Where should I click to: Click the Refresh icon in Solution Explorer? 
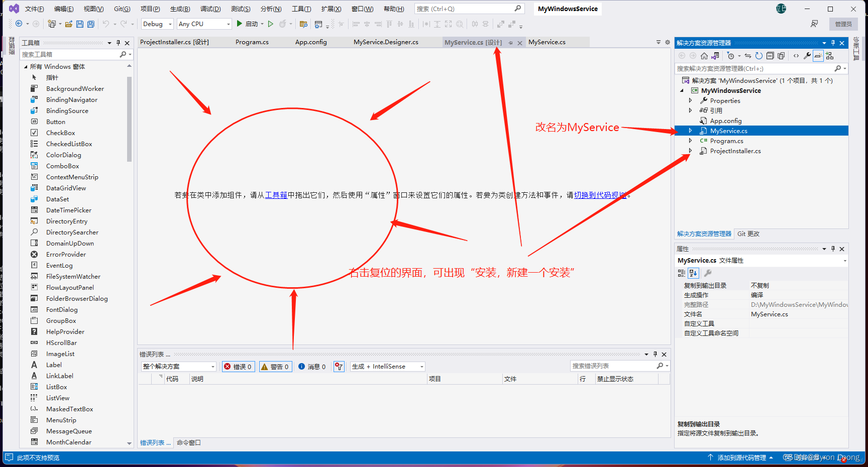759,56
